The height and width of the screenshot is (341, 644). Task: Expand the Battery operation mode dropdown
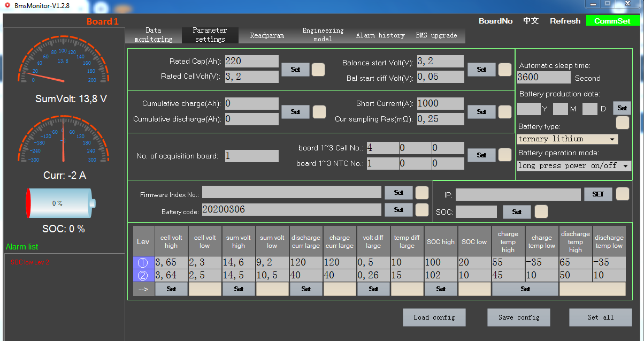(574, 166)
